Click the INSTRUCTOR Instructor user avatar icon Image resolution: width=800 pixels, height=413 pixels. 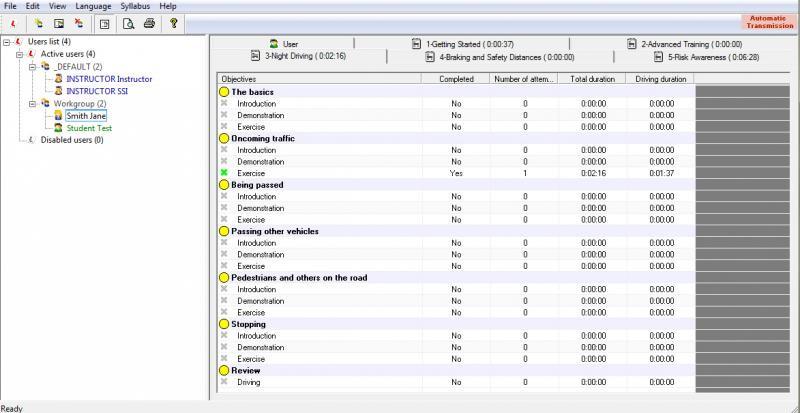coord(58,79)
